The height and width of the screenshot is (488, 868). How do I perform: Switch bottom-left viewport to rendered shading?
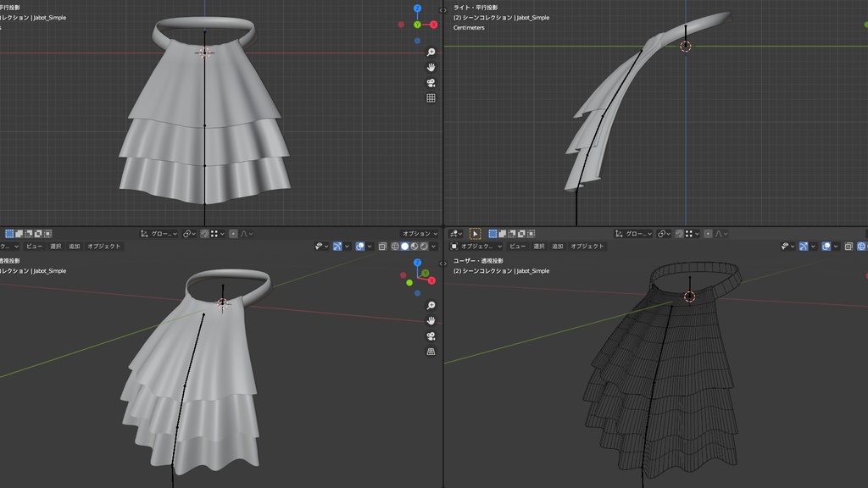425,247
